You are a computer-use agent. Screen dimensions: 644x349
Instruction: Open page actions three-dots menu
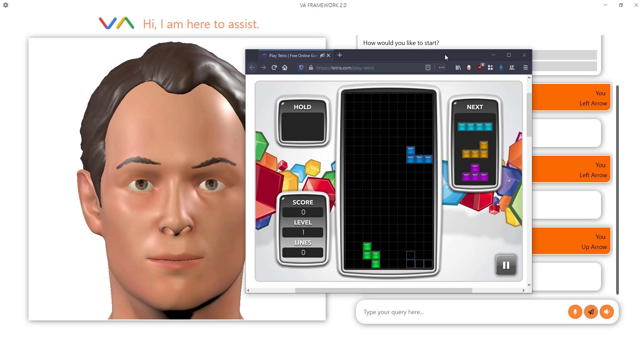(x=442, y=67)
